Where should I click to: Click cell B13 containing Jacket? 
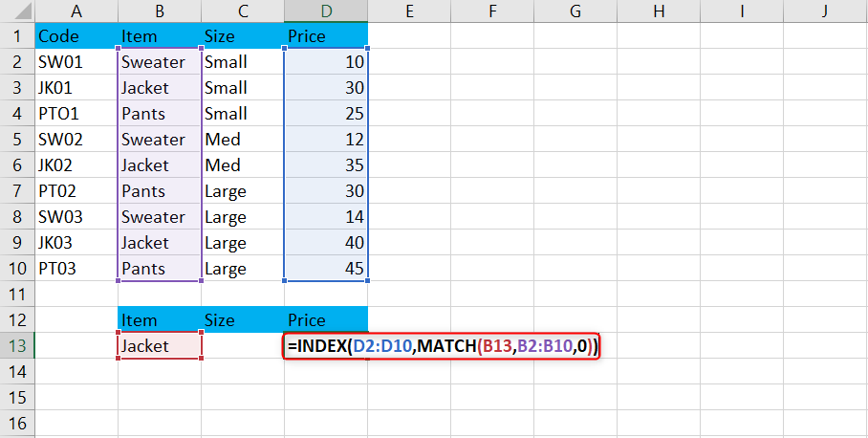[160, 345]
